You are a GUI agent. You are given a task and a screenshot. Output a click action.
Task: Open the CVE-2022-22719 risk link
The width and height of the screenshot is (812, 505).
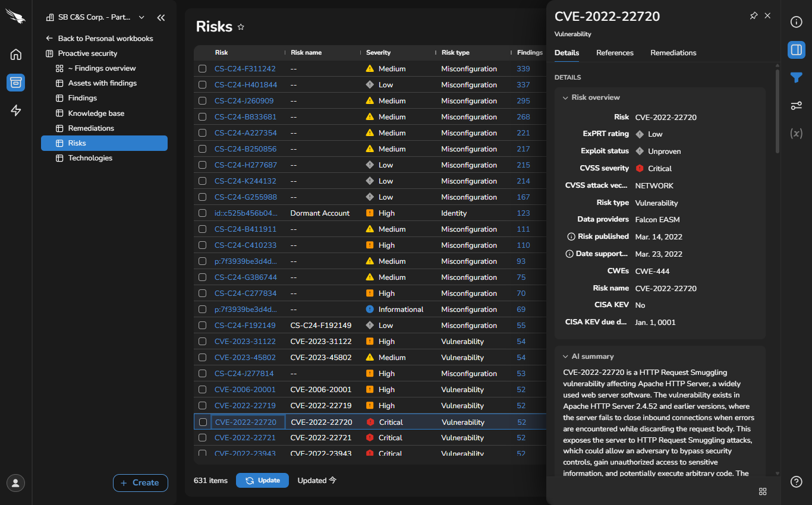point(245,406)
